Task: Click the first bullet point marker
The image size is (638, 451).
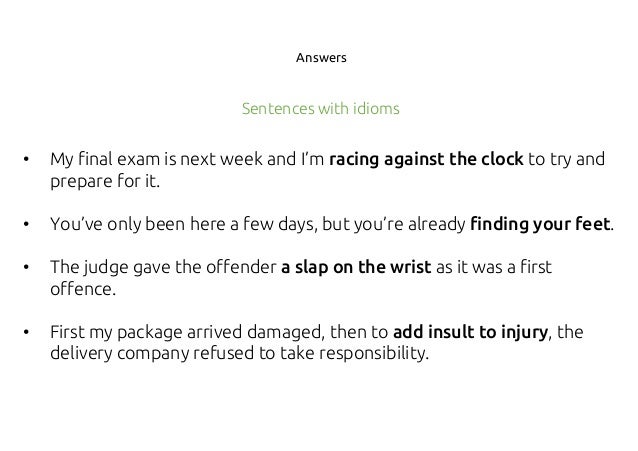Action: click(26, 159)
